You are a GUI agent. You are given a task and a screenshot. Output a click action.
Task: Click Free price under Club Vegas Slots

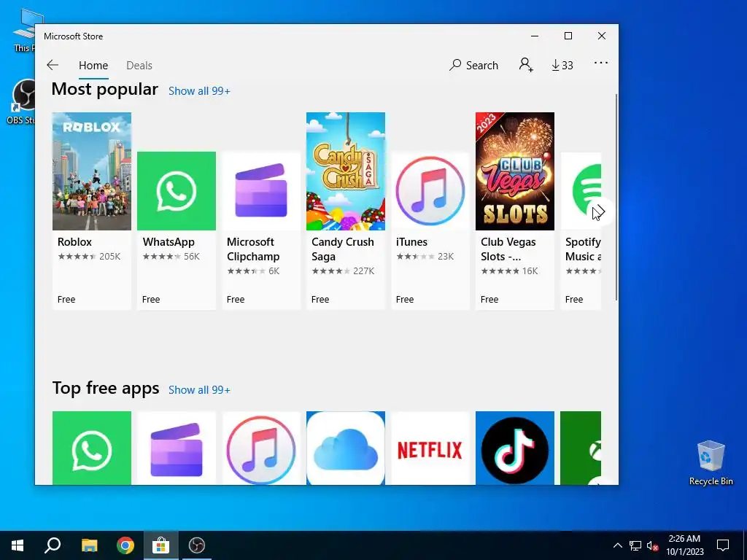[489, 300]
